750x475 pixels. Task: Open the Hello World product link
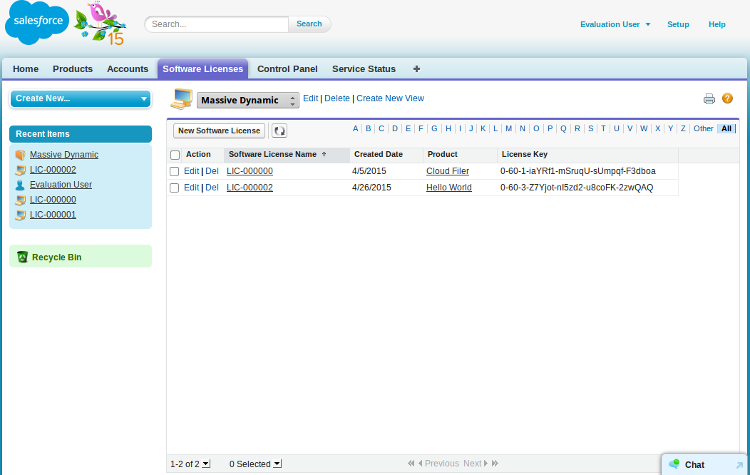[x=449, y=188]
